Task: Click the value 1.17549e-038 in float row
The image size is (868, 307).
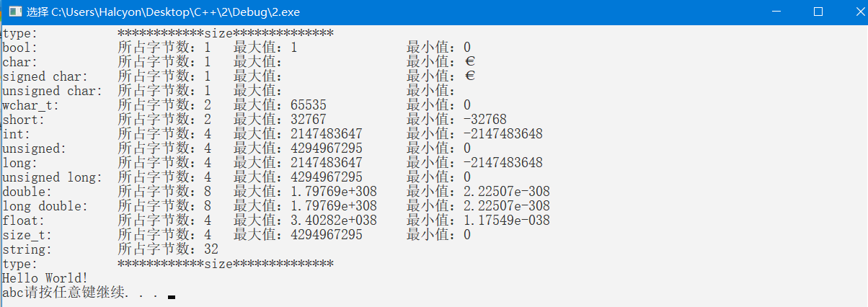Action: (x=507, y=221)
